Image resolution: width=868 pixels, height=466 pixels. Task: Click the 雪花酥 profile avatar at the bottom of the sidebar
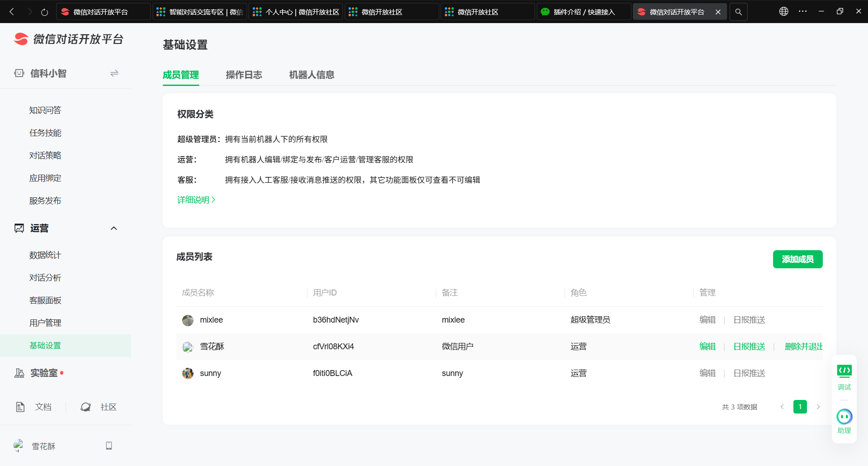tap(19, 446)
